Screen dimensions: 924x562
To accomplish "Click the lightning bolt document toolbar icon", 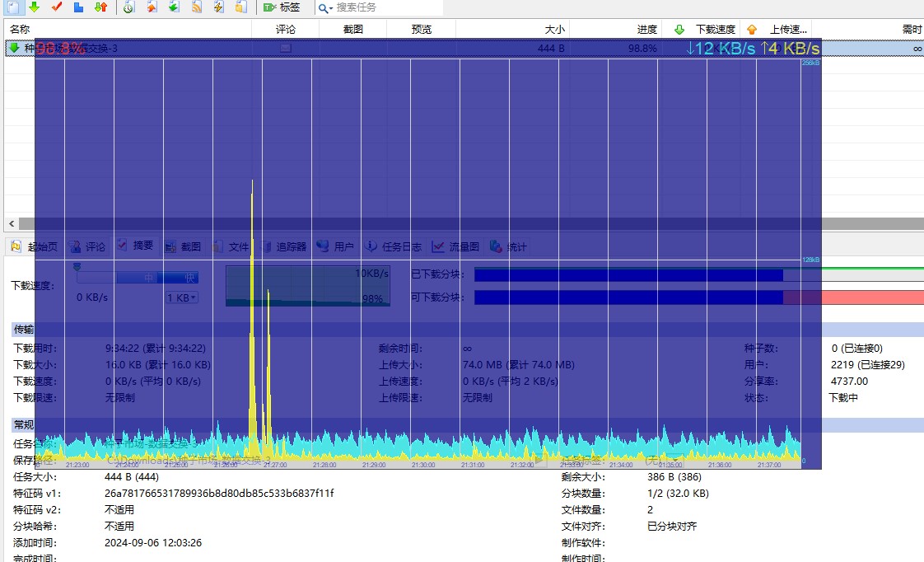I will point(218,7).
